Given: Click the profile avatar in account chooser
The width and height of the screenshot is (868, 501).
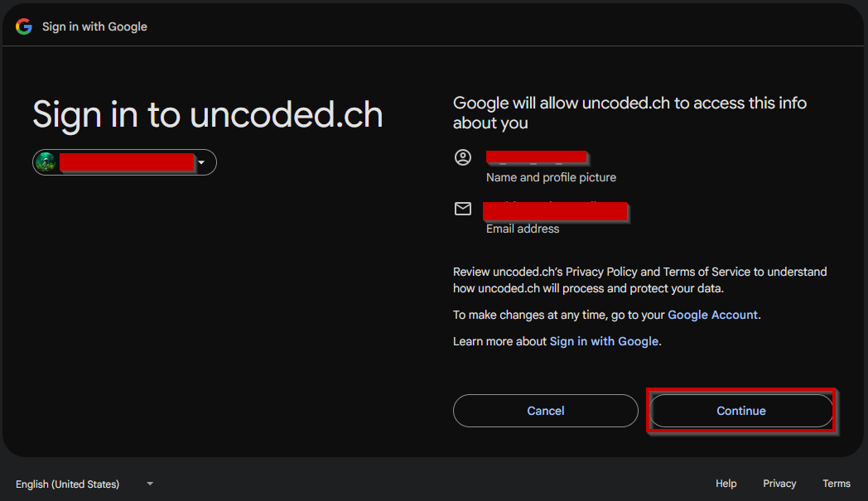Looking at the screenshot, I should [46, 162].
